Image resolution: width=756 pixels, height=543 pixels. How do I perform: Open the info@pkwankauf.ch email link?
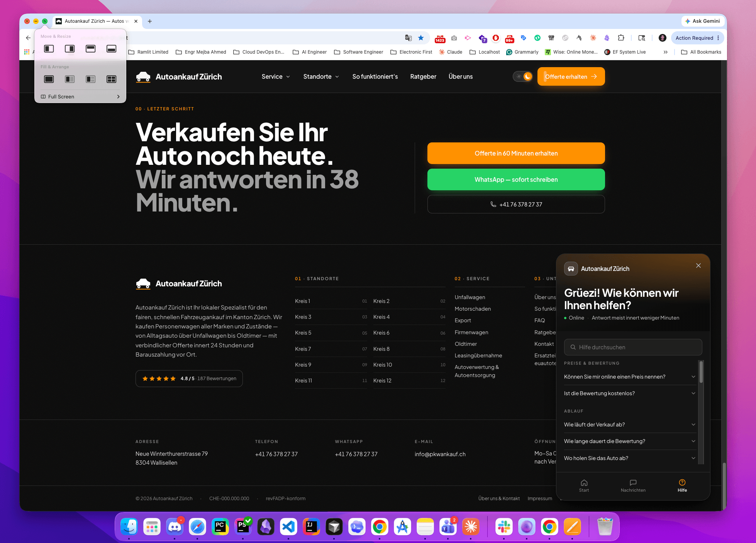(440, 454)
